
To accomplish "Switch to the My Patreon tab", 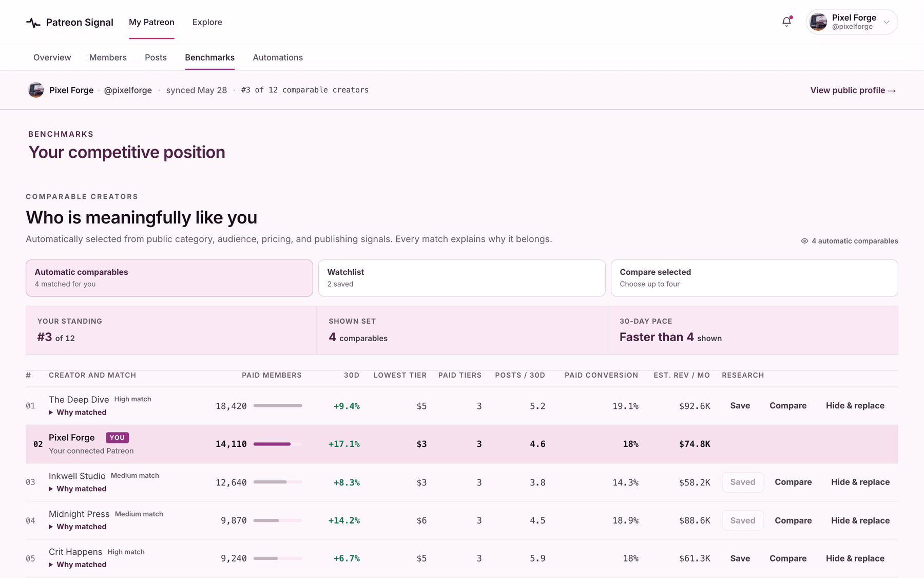I will 151,22.
